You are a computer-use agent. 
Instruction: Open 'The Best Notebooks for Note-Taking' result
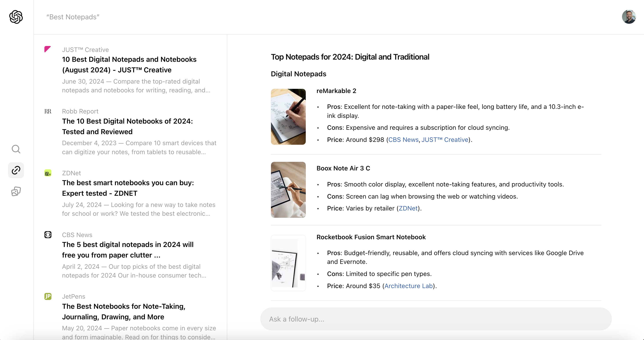point(124,311)
